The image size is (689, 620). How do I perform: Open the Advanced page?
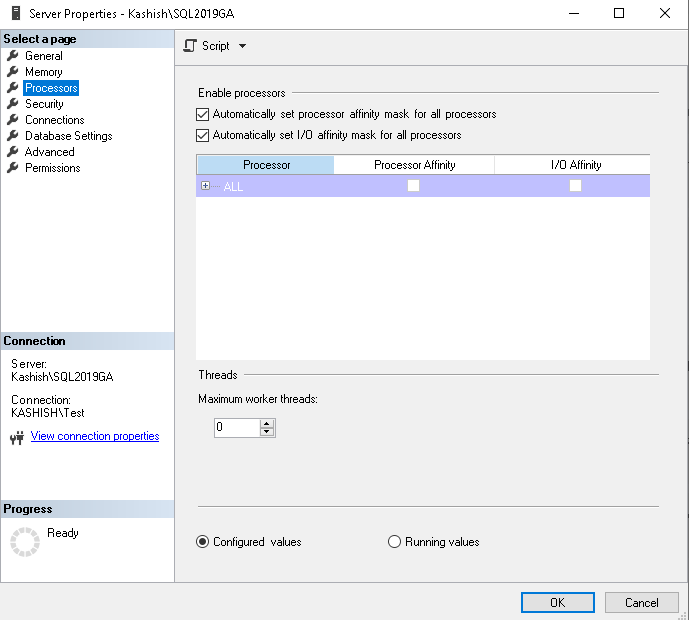coord(49,152)
